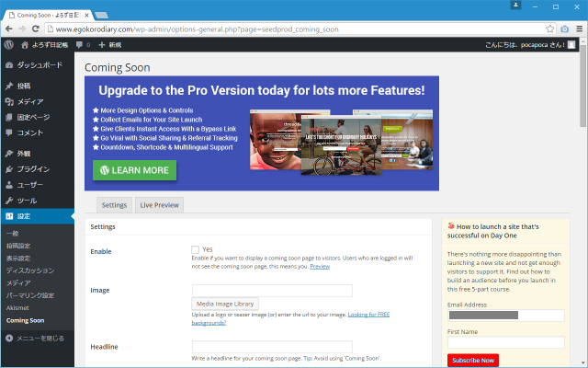Switch to Settings tab
The height and width of the screenshot is (368, 588).
pos(114,205)
